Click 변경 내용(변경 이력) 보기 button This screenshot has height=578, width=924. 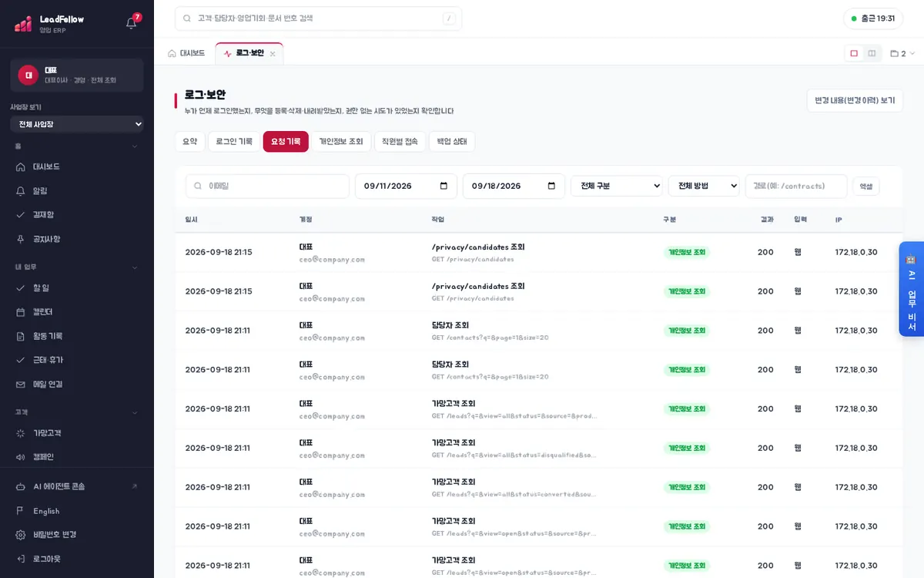(855, 101)
